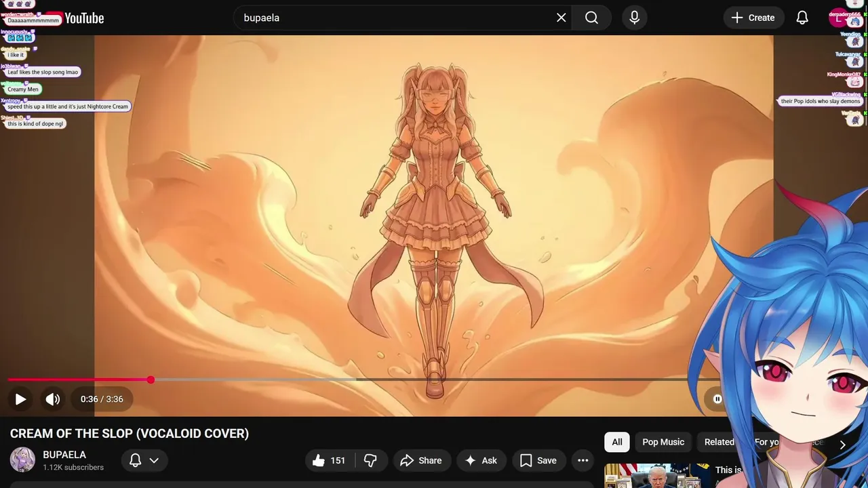Click the search magnifier button
The image size is (868, 488).
[x=591, y=18]
